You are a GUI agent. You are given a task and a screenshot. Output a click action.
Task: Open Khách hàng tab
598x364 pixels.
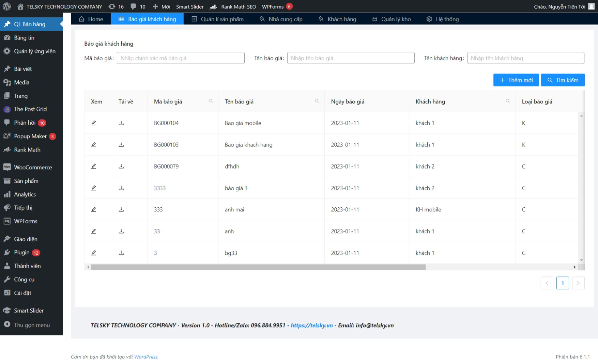pos(337,19)
